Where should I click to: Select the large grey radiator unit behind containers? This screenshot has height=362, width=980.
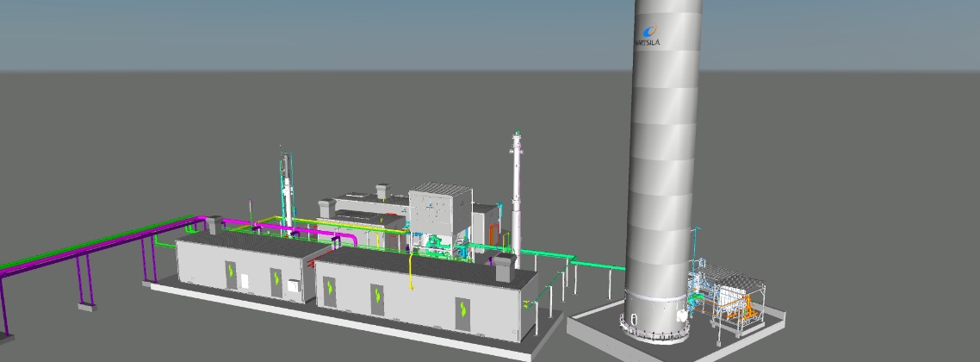[437, 211]
